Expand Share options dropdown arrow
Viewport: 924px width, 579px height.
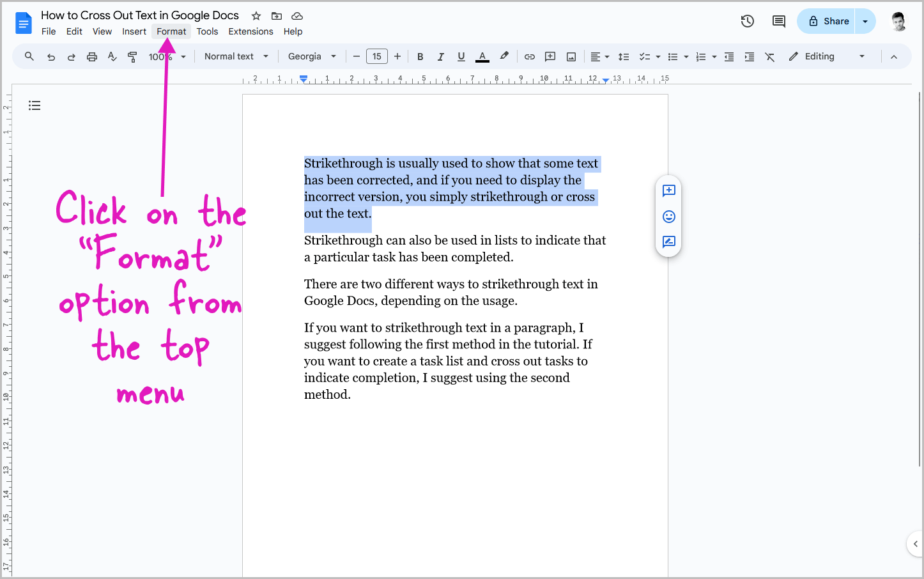tap(865, 21)
